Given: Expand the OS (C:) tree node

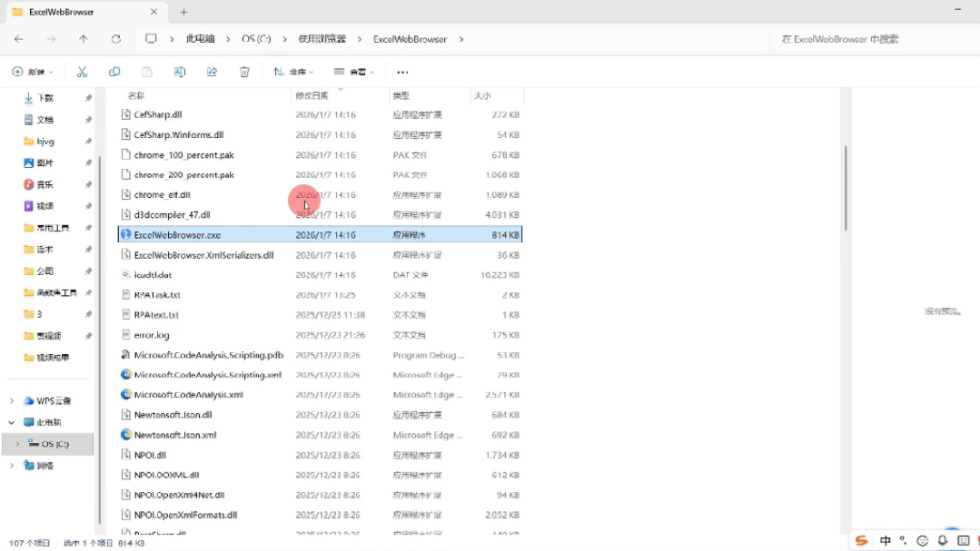Looking at the screenshot, I should [17, 444].
